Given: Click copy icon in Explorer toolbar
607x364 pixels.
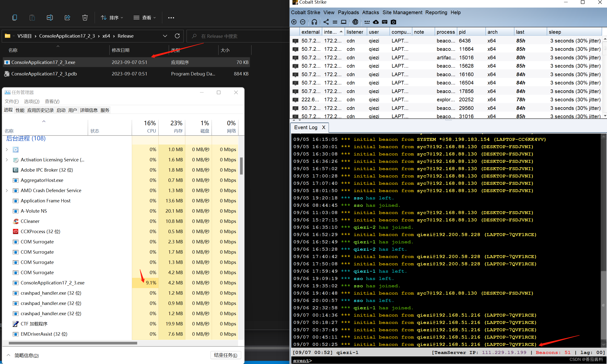Looking at the screenshot, I should pyautogui.click(x=15, y=18).
